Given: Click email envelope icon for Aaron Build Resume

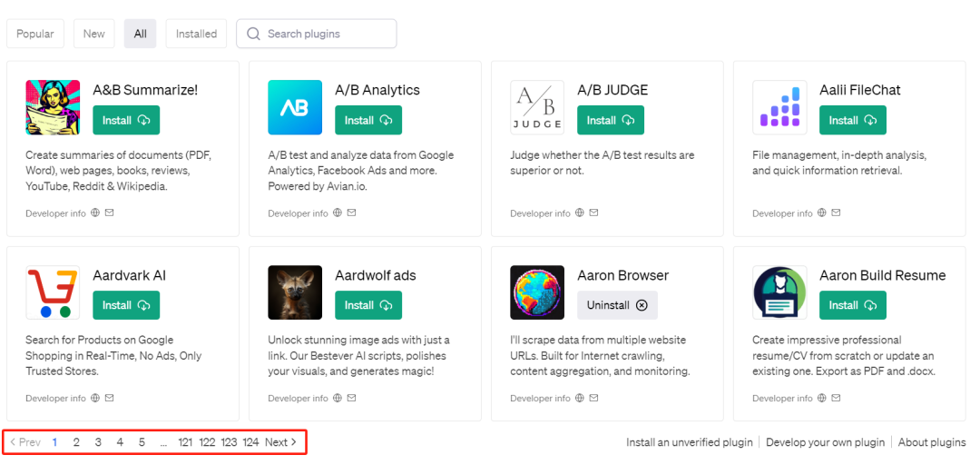Looking at the screenshot, I should click(837, 398).
